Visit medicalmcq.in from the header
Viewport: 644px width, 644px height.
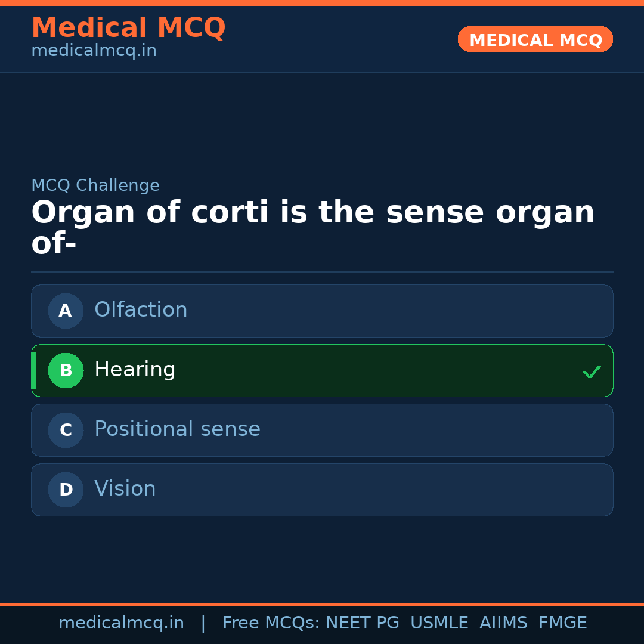coord(94,50)
